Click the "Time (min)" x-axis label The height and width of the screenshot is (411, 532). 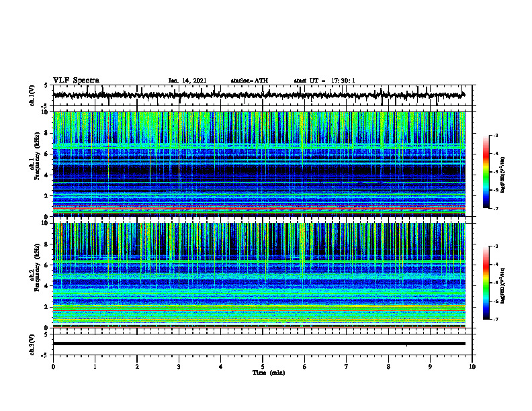(x=269, y=373)
